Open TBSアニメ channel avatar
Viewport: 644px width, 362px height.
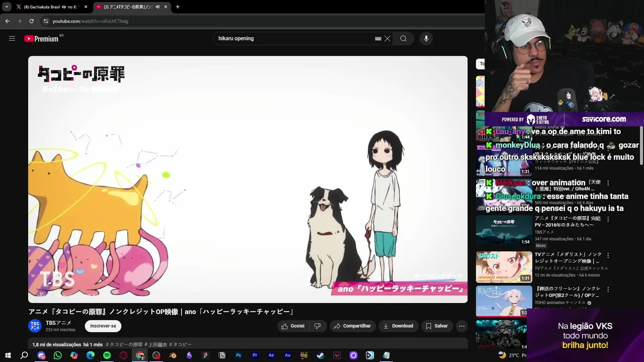pyautogui.click(x=35, y=326)
